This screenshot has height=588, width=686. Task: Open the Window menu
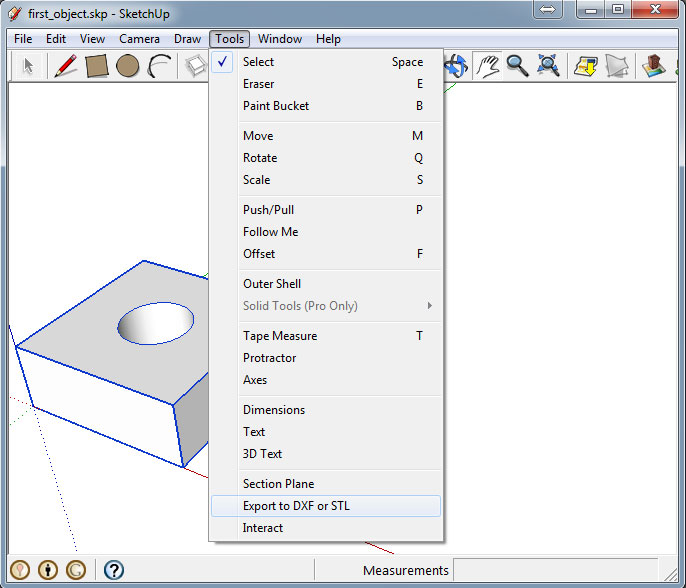(x=280, y=39)
